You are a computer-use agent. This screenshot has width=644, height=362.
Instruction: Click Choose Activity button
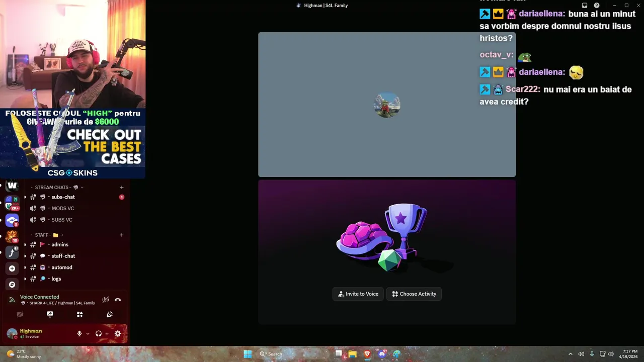tap(414, 294)
